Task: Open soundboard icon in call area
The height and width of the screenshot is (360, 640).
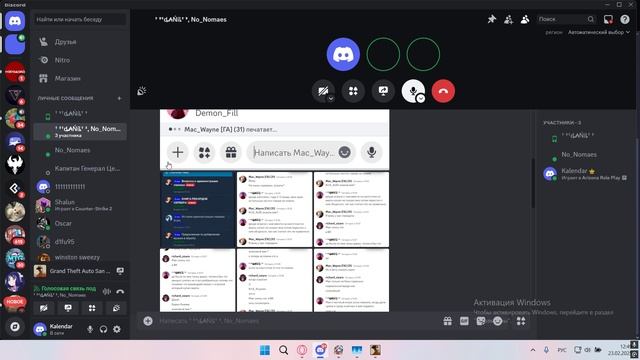Action: point(142,91)
